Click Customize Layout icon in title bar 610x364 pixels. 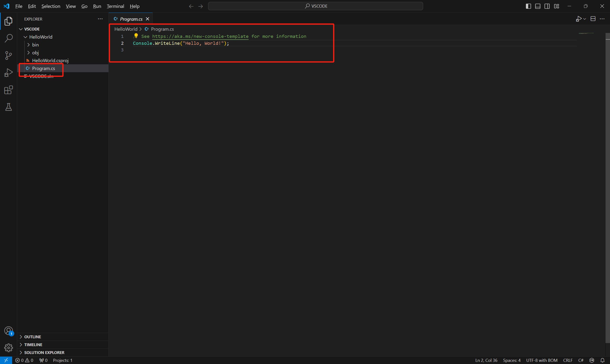[x=557, y=6]
